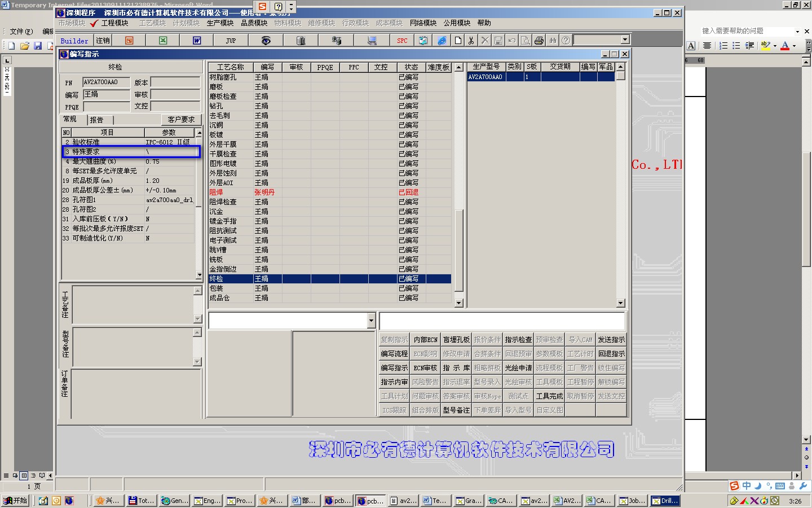Viewport: 812px width, 508px height.
Task: Open the Word help search box dropdown
Action: coord(797,32)
